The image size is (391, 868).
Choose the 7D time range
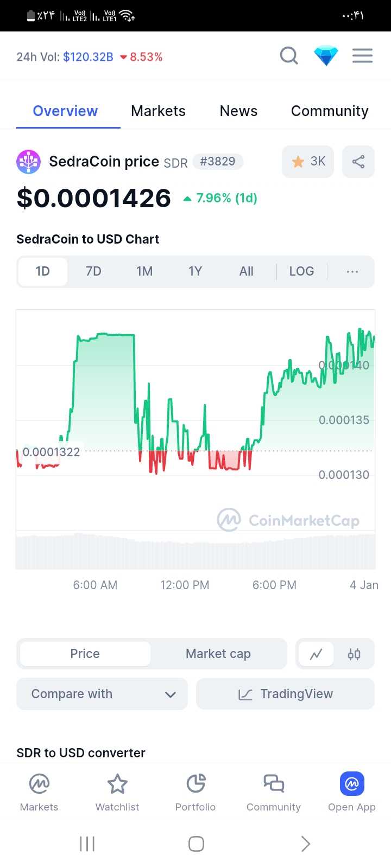tap(93, 271)
